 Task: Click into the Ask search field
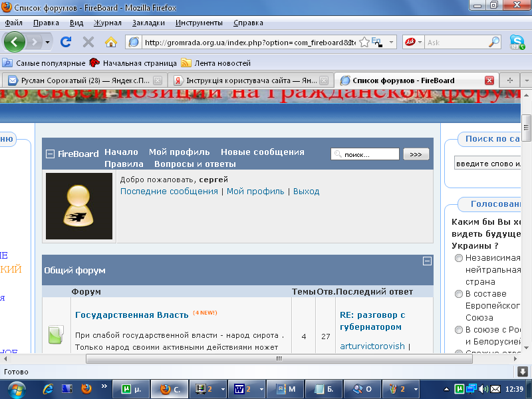click(x=456, y=42)
